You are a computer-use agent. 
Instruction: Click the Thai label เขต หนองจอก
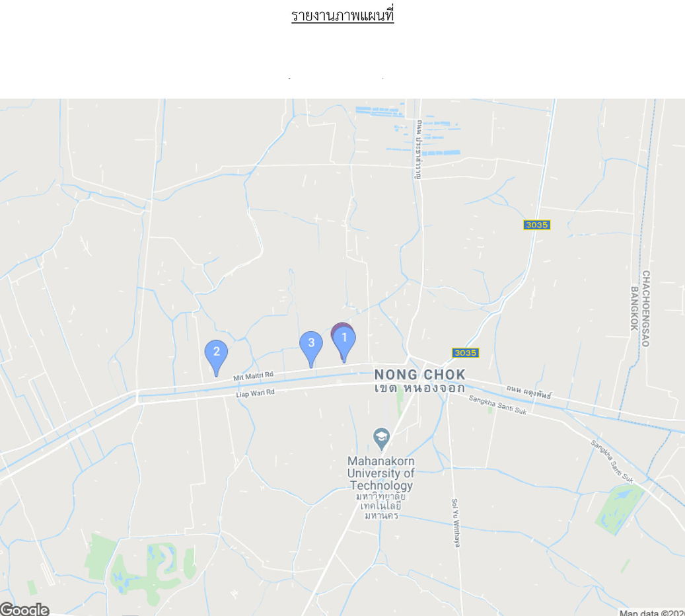coord(419,388)
